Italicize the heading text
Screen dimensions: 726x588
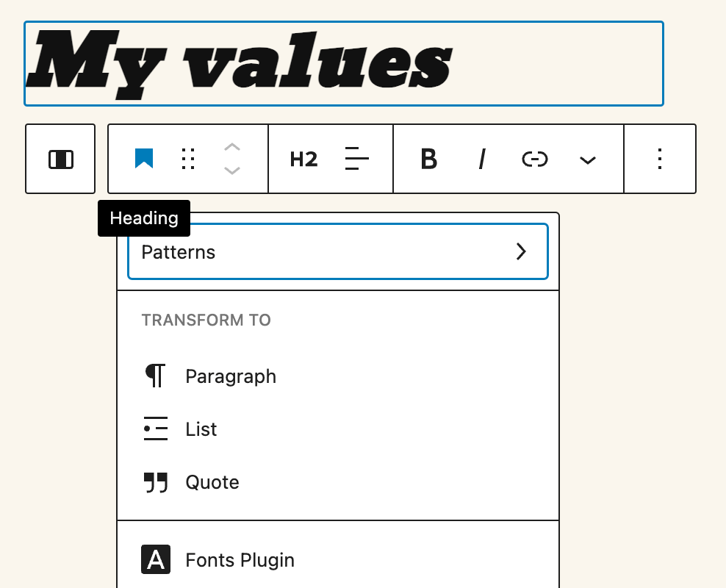481,159
